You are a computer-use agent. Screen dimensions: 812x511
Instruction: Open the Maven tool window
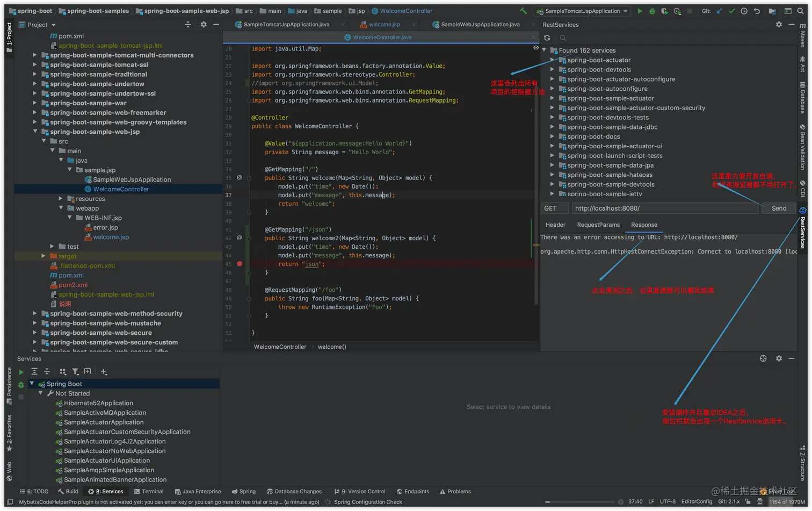802,35
